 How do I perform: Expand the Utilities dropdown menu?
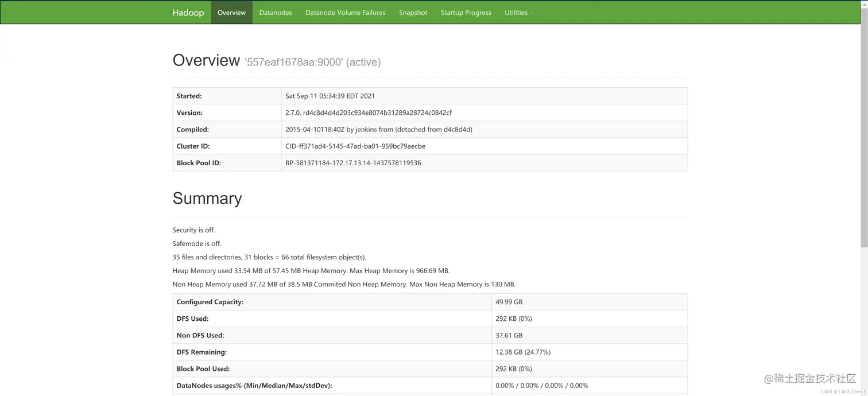pos(518,13)
